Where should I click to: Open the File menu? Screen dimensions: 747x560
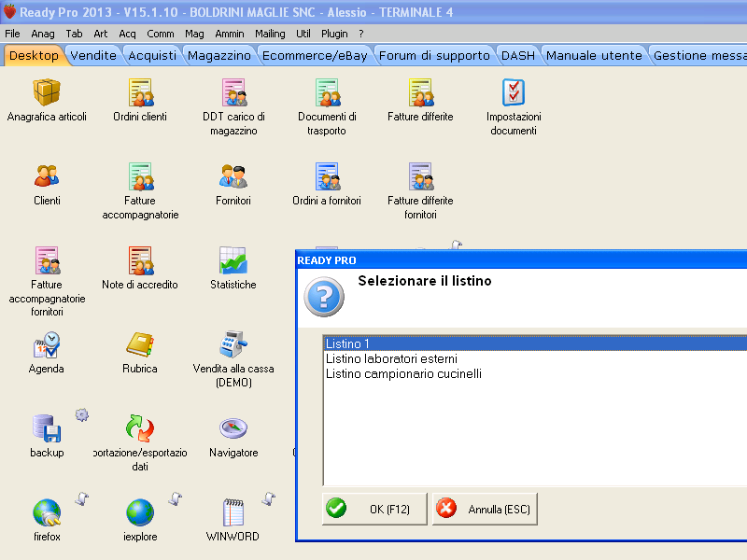(12, 34)
